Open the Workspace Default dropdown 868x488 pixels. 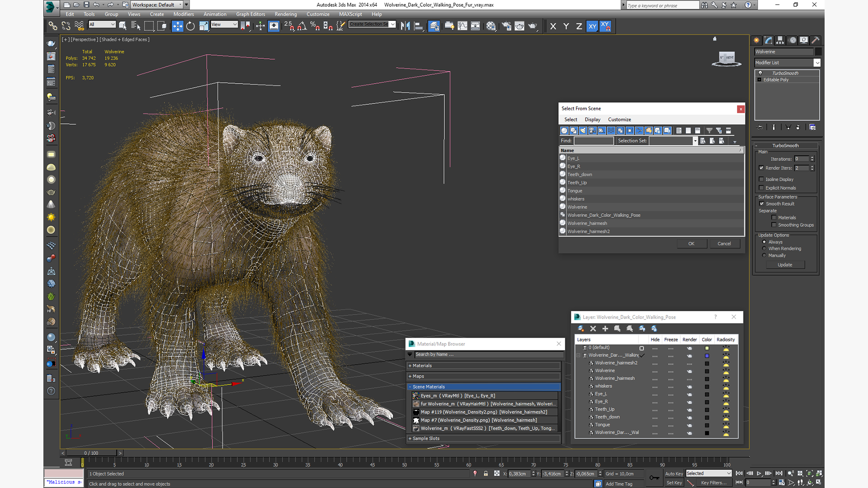pyautogui.click(x=157, y=5)
